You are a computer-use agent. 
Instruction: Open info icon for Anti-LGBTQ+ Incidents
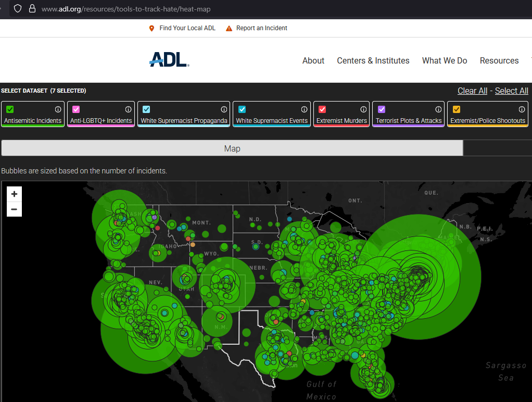point(128,109)
